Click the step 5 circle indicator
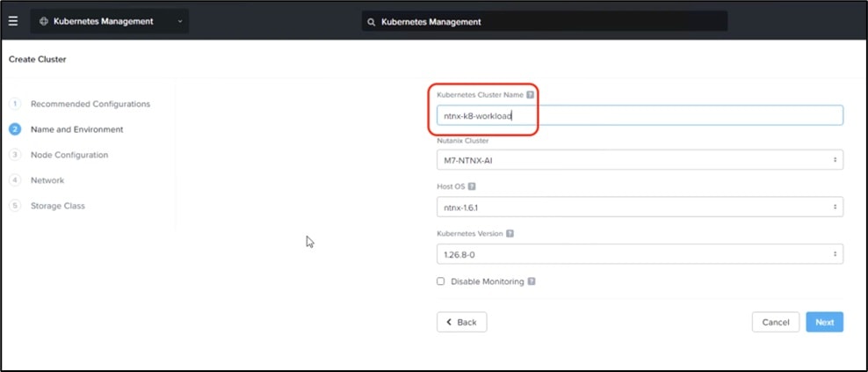 tap(15, 207)
